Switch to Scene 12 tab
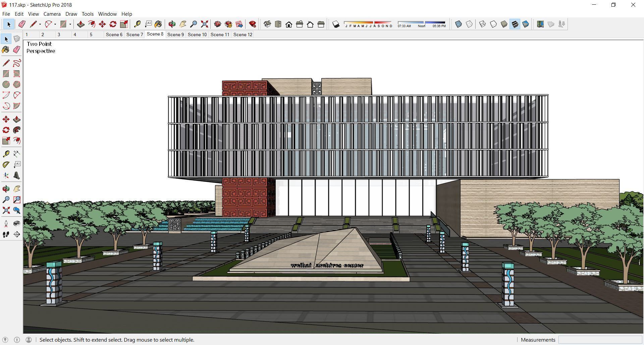 click(243, 34)
